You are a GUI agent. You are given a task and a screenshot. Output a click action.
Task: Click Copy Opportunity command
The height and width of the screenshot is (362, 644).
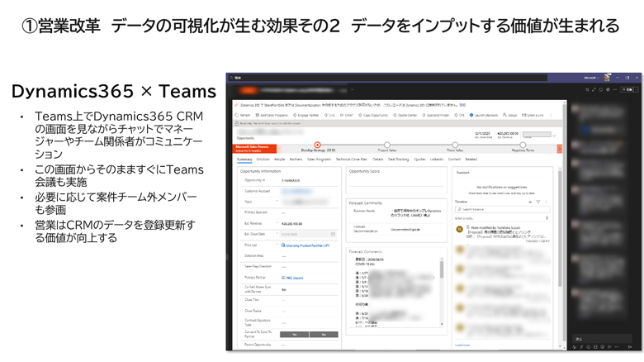coord(373,115)
